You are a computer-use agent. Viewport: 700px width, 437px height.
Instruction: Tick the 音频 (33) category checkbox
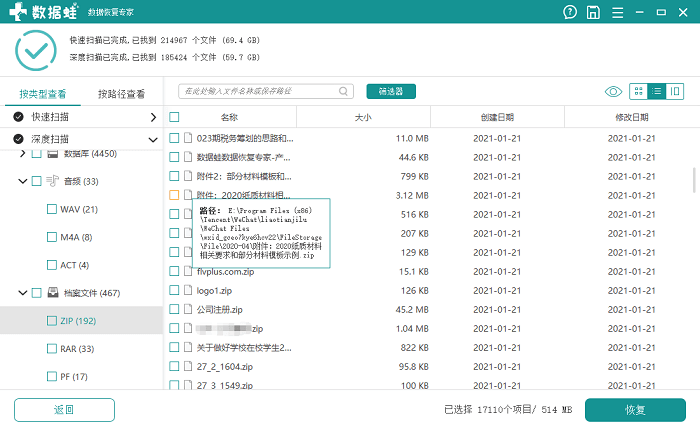tap(37, 181)
